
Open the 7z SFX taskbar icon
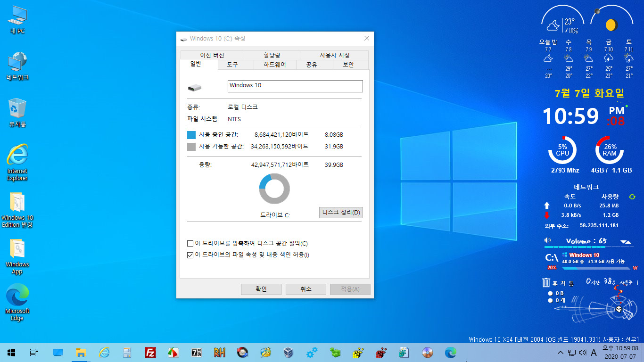[197, 352]
